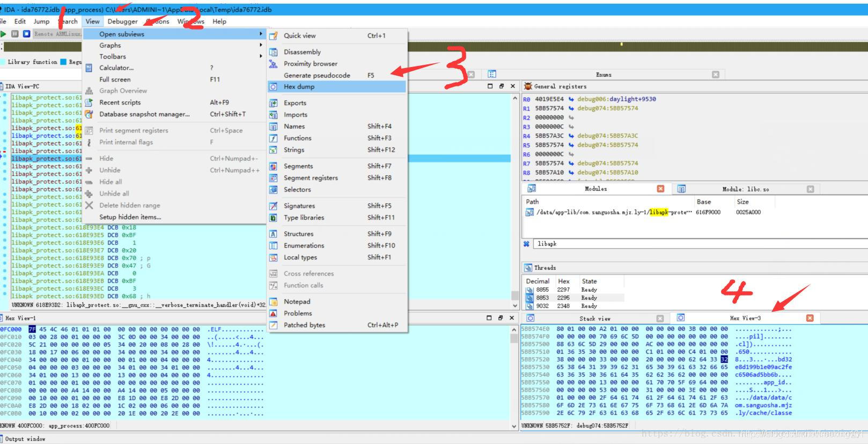The height and width of the screenshot is (444, 868).
Task: Click Threads State column header
Action: 589,281
